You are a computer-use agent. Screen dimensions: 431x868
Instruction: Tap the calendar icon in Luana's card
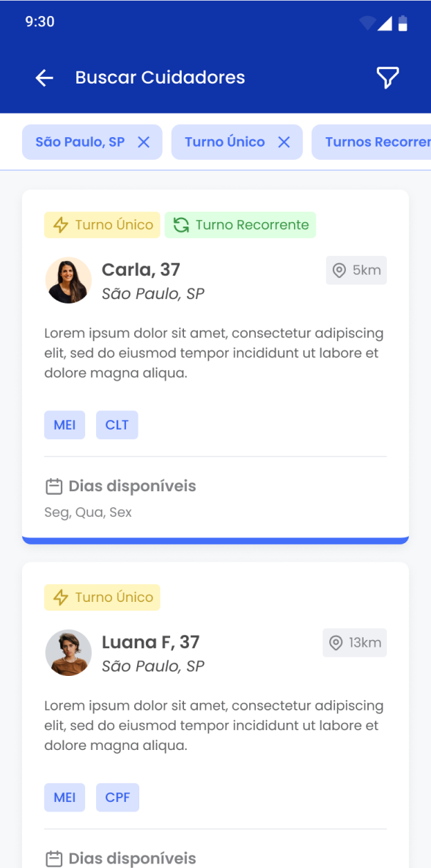[53, 859]
